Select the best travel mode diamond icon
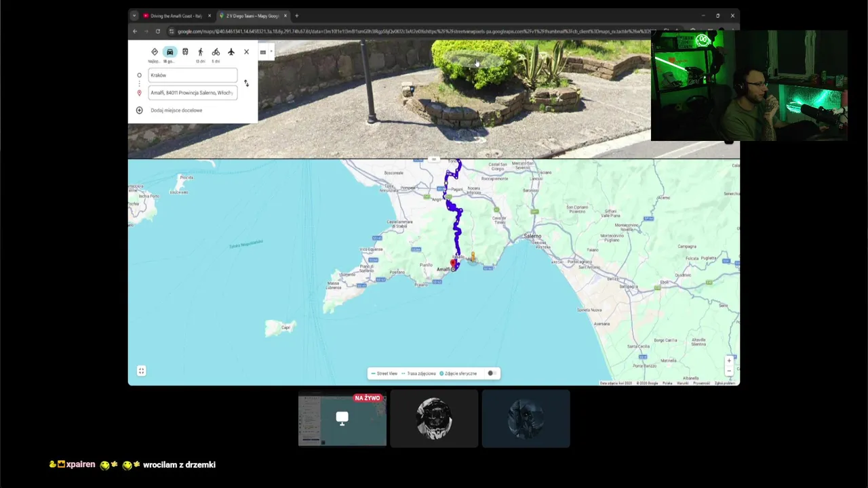Viewport: 868px width, 488px height. 154,52
